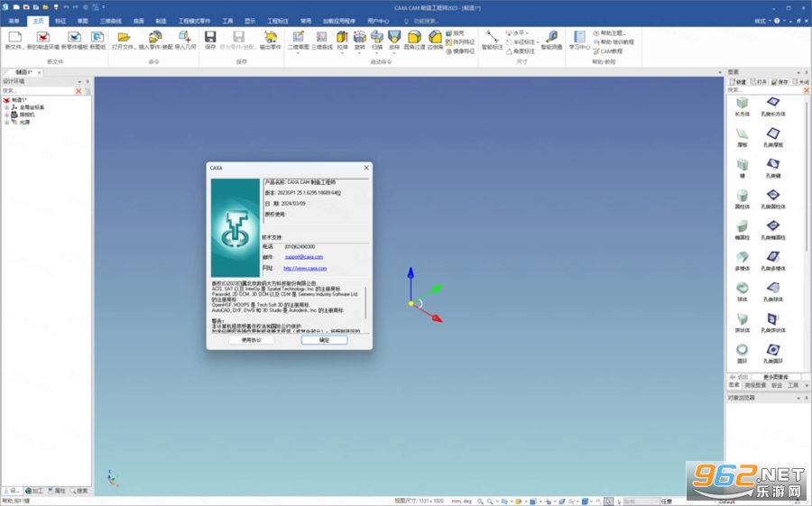
Task: Click the 智能标注 smart dimension icon
Action: 492,37
